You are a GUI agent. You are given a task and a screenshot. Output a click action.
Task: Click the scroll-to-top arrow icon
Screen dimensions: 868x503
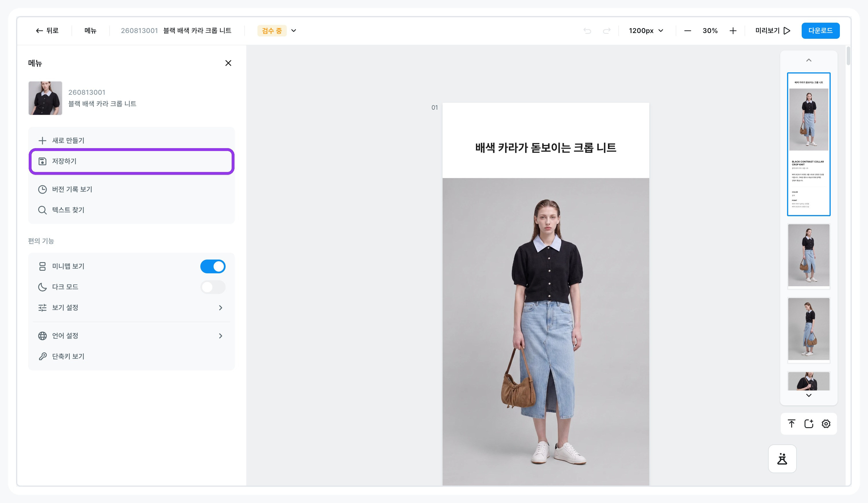point(792,423)
